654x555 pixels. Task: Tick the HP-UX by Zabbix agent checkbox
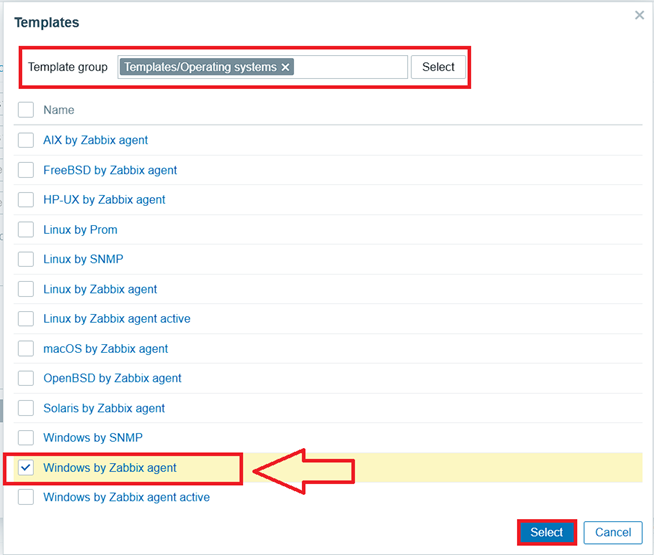click(x=26, y=200)
